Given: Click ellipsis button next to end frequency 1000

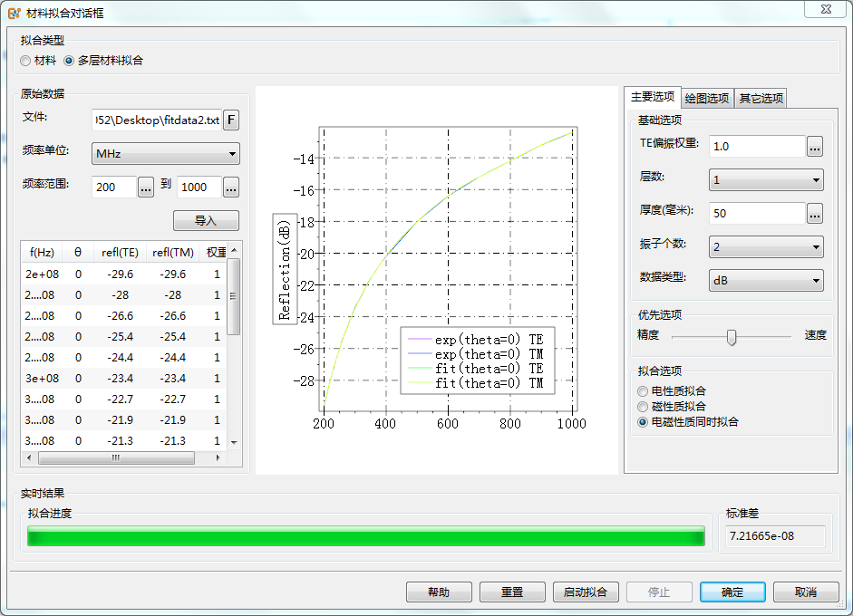Looking at the screenshot, I should (x=231, y=188).
